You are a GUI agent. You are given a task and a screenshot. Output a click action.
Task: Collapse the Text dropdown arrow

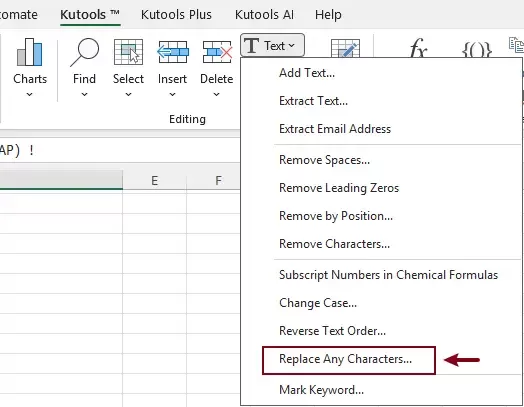(291, 45)
